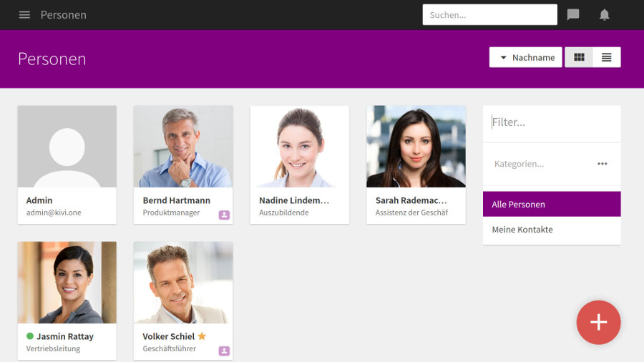Click the Personen title in top bar

(63, 15)
